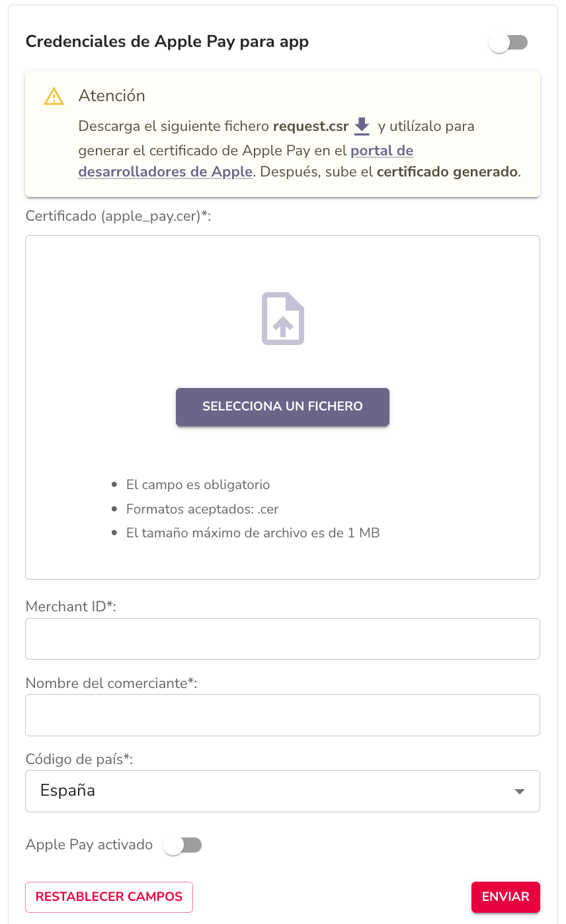This screenshot has height=924, width=566.
Task: Click the Atención warning header
Action: pos(112,96)
